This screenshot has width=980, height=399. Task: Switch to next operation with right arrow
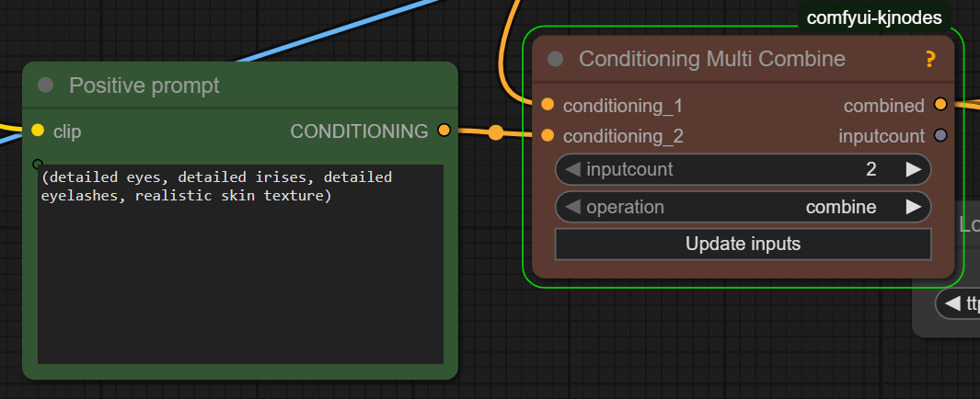913,207
